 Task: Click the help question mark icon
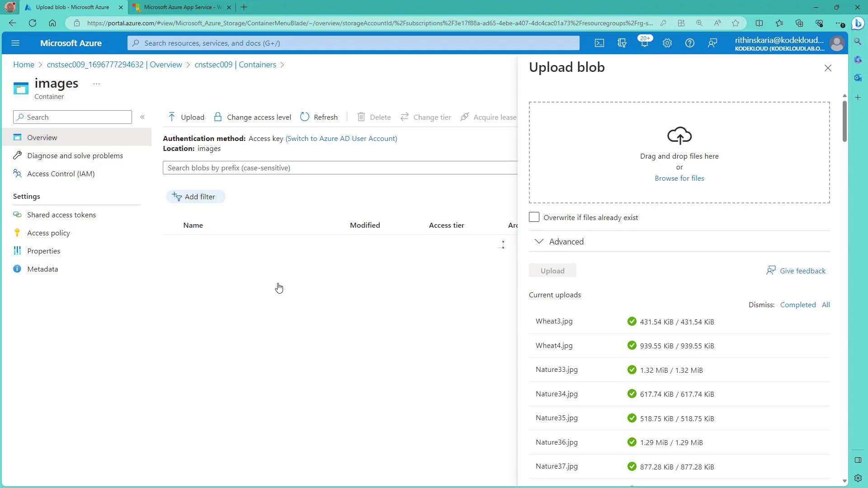[x=689, y=43]
